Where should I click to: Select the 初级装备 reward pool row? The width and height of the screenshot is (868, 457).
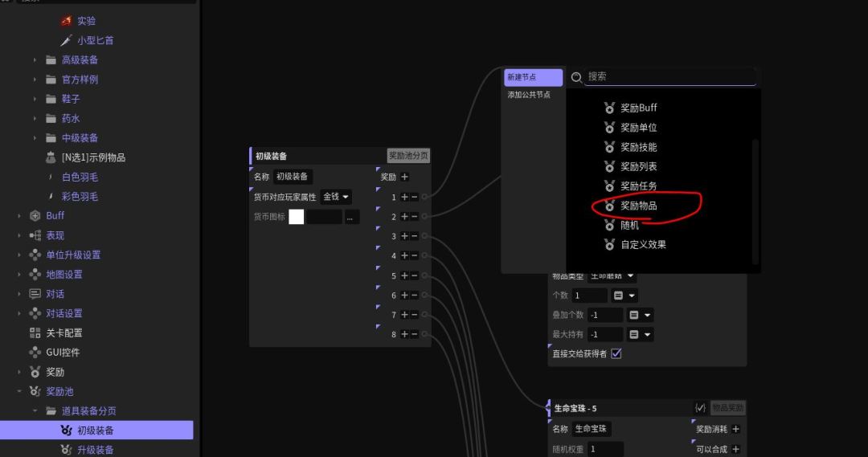point(96,430)
